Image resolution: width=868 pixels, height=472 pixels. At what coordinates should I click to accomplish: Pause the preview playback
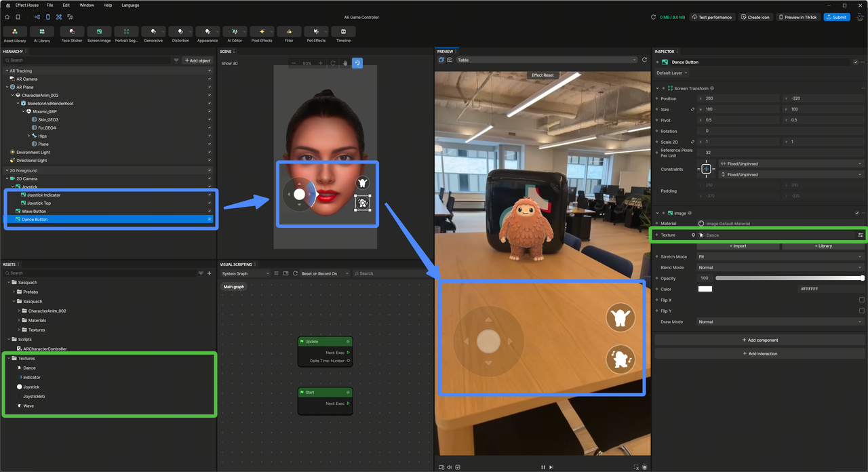coord(543,467)
